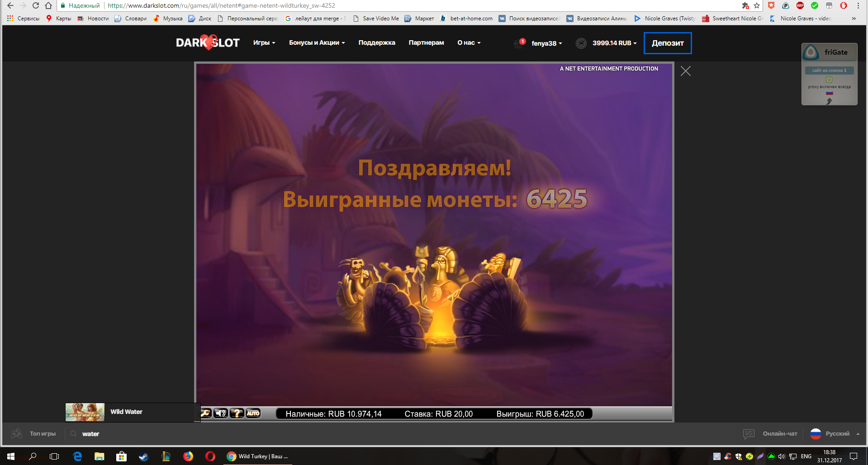This screenshot has width=868, height=465.
Task: Open the Steam taskbar icon
Action: pyautogui.click(x=143, y=456)
